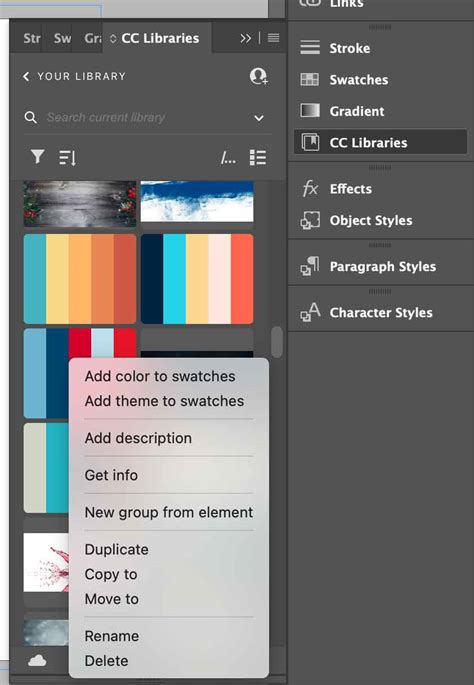Screen dimensions: 474x685
Task: Switch to the Str tab
Action: (x=31, y=38)
